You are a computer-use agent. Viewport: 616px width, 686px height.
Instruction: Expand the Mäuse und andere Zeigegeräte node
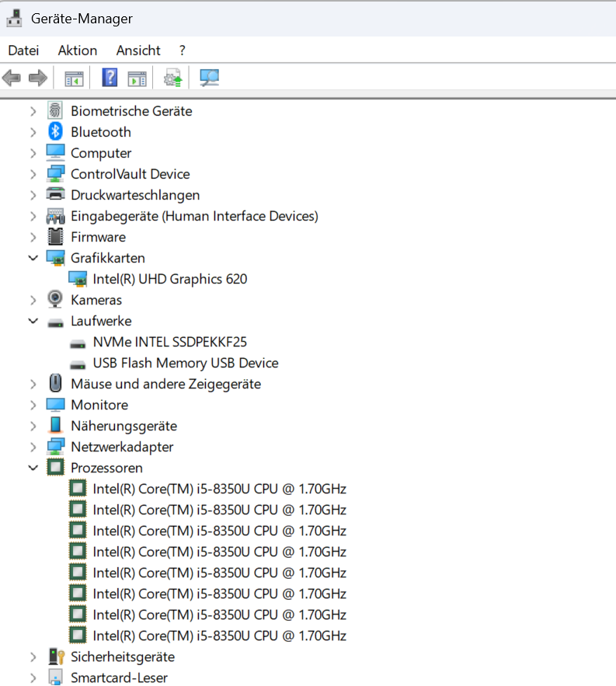[x=33, y=384]
